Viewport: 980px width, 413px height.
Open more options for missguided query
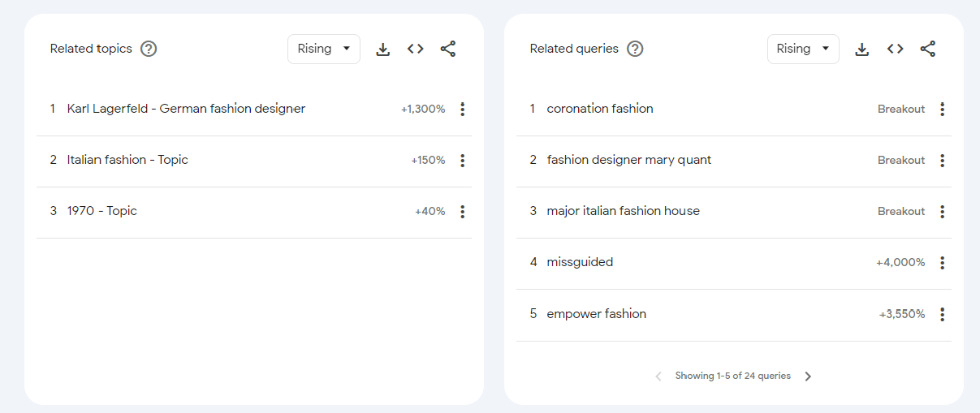[x=942, y=263]
